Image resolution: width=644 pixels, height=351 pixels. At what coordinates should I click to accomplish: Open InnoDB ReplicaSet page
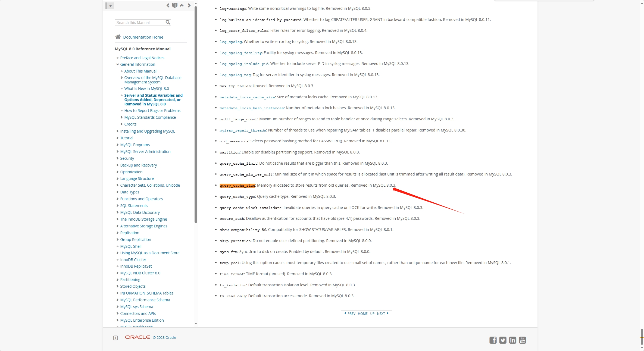click(136, 266)
